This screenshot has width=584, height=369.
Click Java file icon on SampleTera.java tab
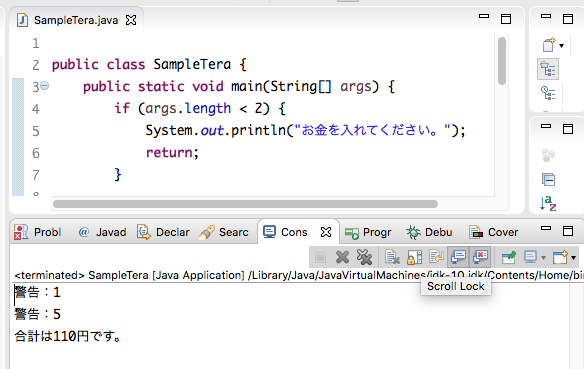coord(22,20)
